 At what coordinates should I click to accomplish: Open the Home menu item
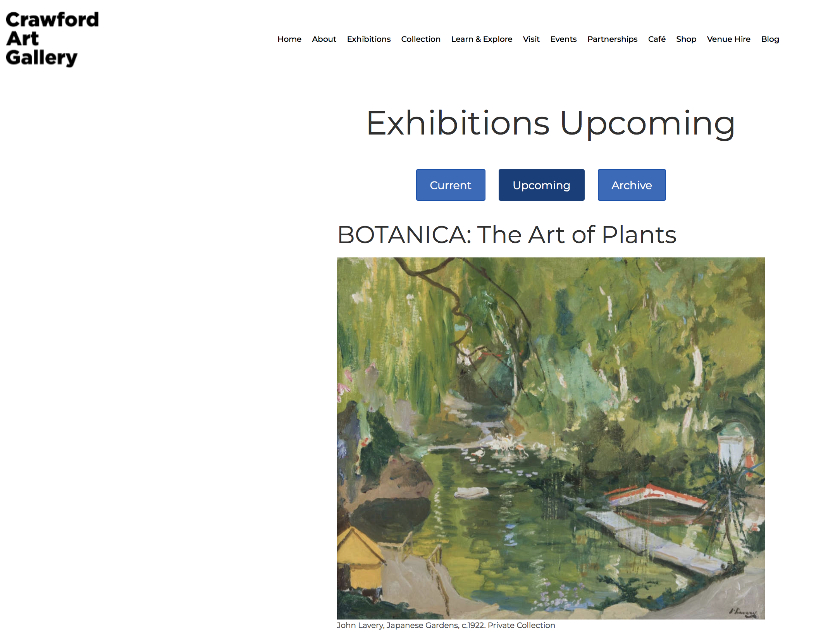pos(289,39)
